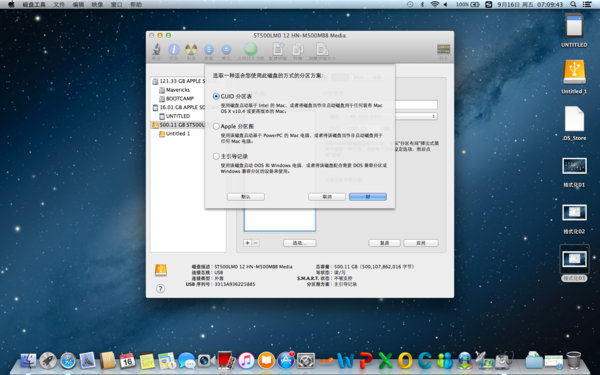Select the .DS_Store file on desktop
The image size is (600, 375).
(574, 124)
